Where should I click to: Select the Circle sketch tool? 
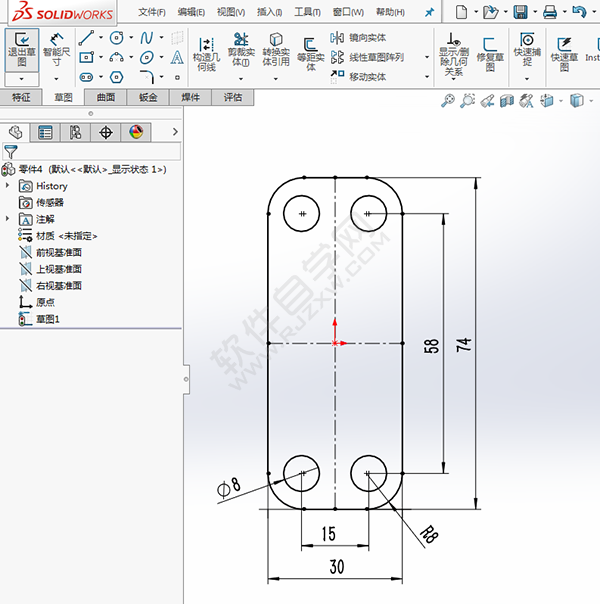tap(116, 38)
